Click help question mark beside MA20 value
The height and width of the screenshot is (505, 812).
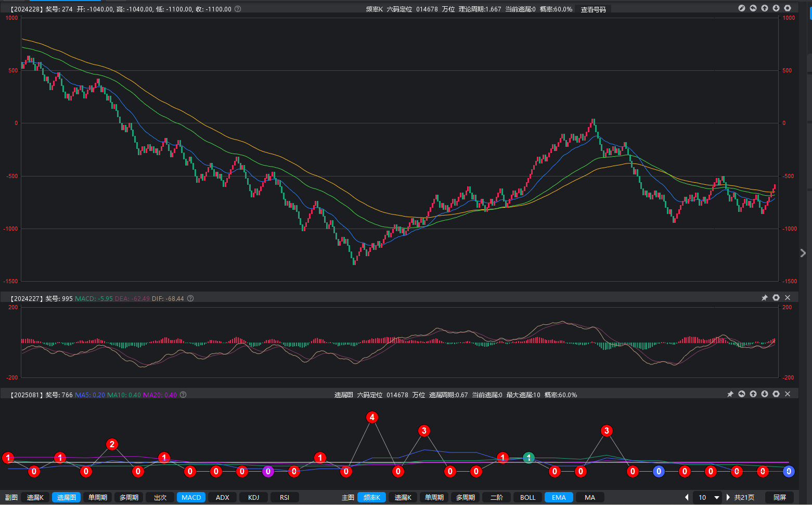pos(183,395)
